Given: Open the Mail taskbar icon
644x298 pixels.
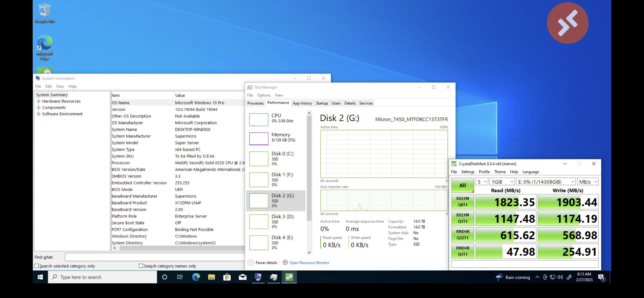Looking at the screenshot, I should tap(242, 277).
